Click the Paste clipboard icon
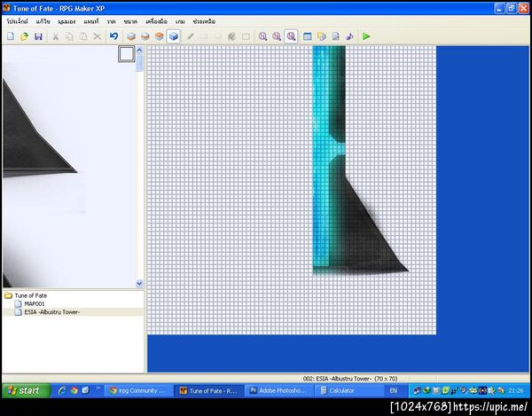This screenshot has width=532, height=416. point(83,36)
